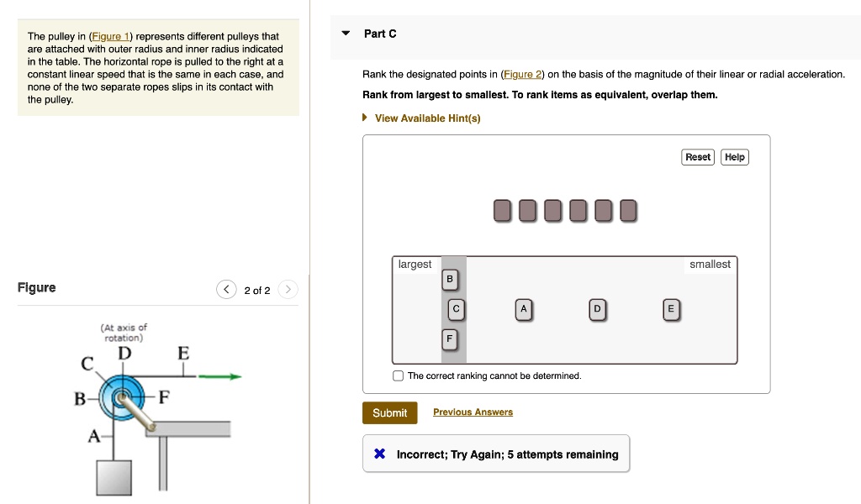Viewport: 861px width, 504px height.
Task: Check 'The correct ranking cannot be determined'
Action: 399,375
